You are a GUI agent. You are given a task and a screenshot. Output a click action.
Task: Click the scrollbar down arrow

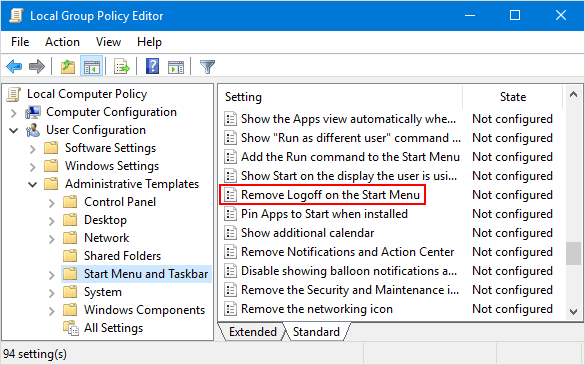(x=574, y=311)
